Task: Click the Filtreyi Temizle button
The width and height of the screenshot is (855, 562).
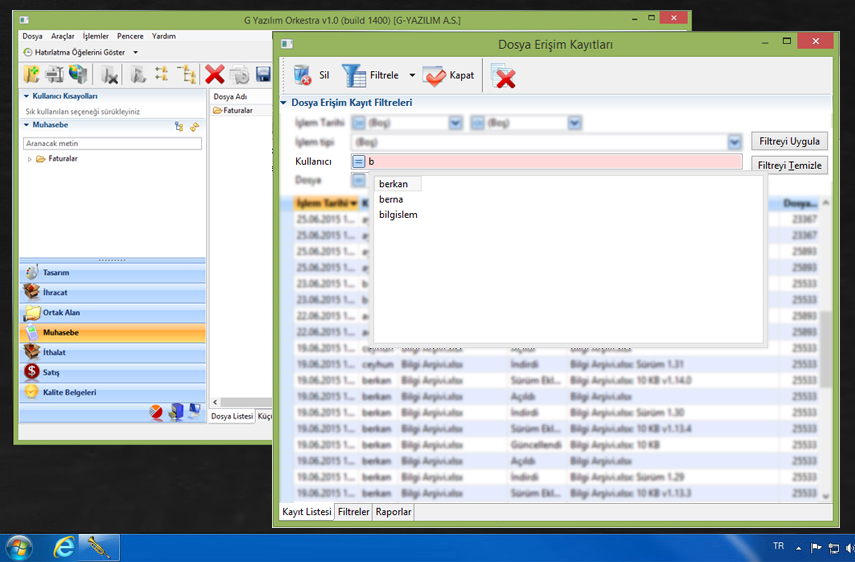Action: (x=789, y=165)
